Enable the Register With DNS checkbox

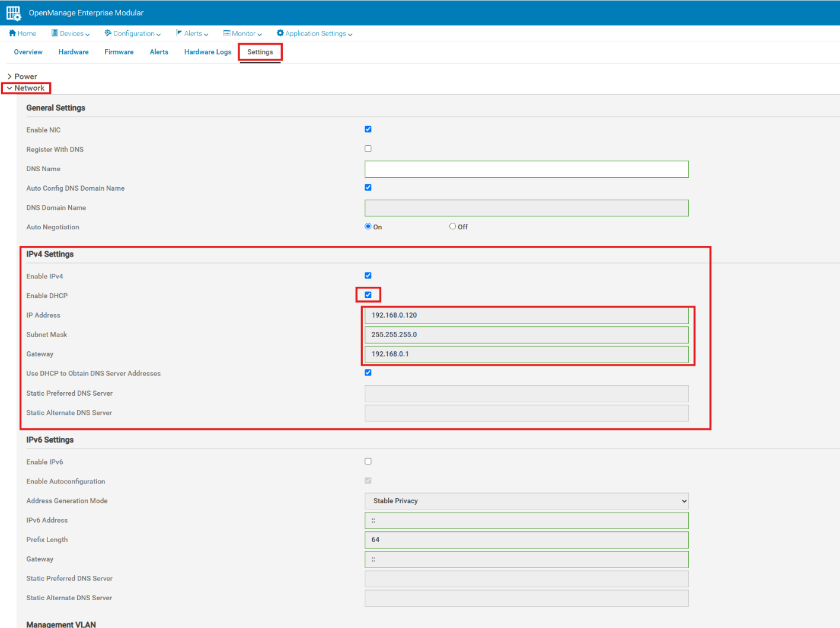click(x=368, y=149)
